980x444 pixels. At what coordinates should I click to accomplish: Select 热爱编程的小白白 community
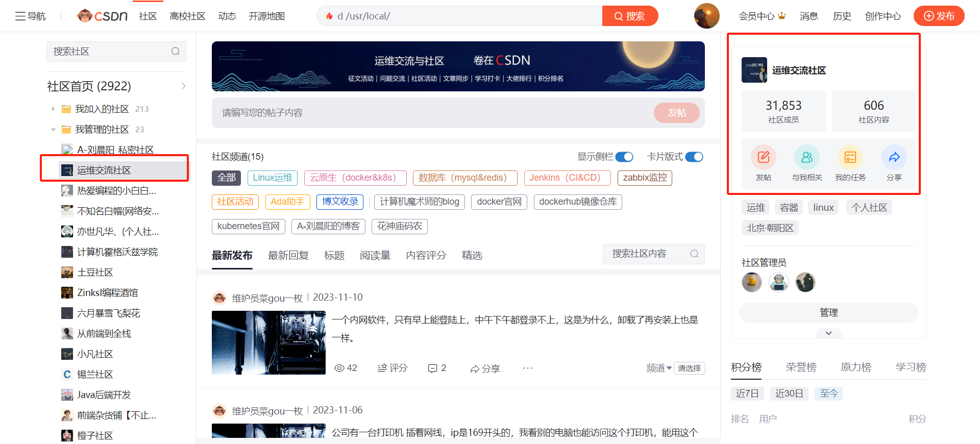click(116, 190)
